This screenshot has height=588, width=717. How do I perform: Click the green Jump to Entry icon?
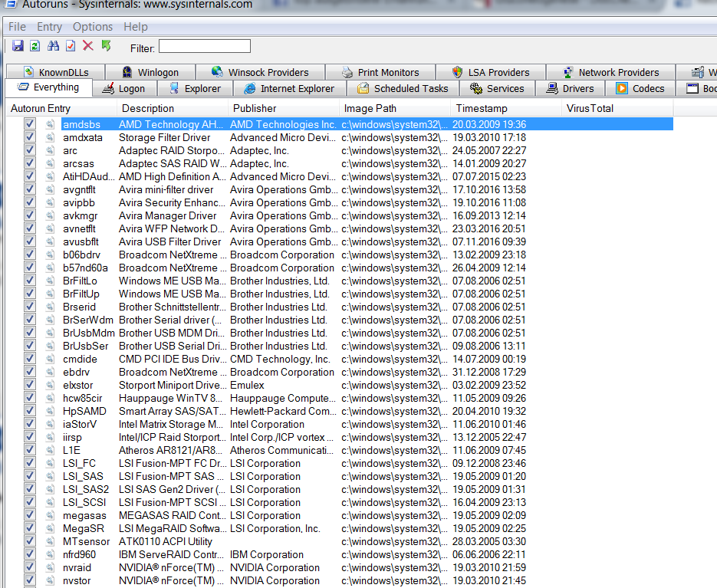(106, 46)
